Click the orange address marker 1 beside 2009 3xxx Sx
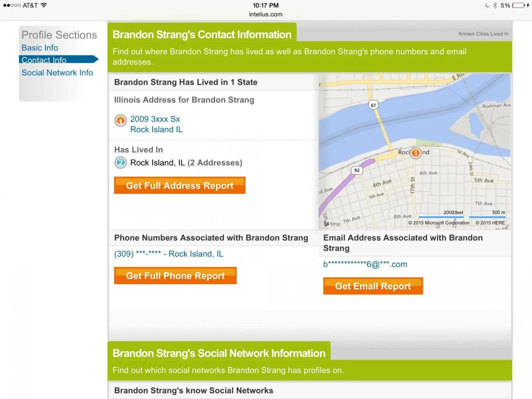This screenshot has width=532, height=399. pos(120,121)
